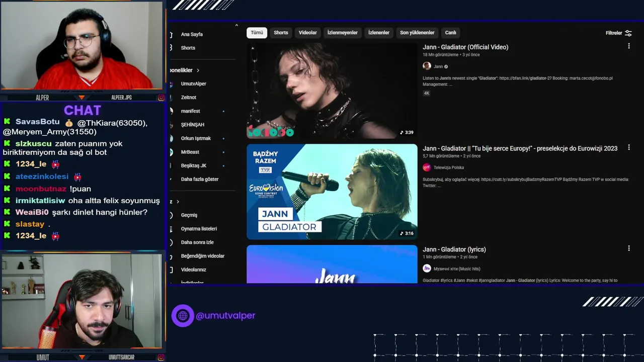Play Eurovision preselection Gladiator thumbnail
This screenshot has width=644, height=362.
click(332, 192)
